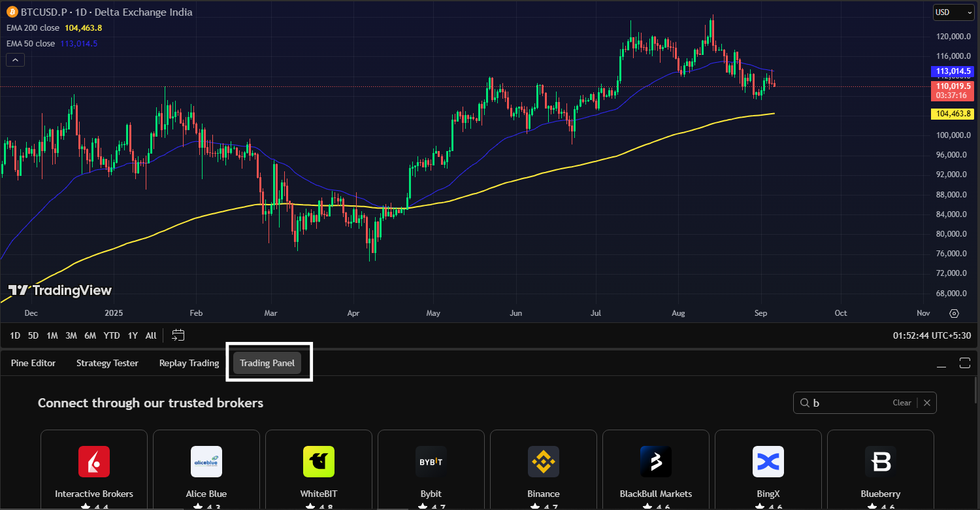Click the TradingView watermark logo

60,290
